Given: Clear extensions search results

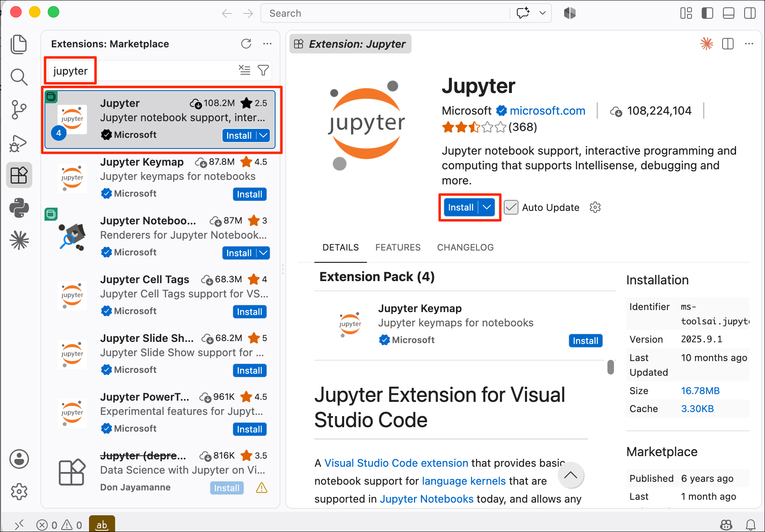Looking at the screenshot, I should tap(245, 70).
